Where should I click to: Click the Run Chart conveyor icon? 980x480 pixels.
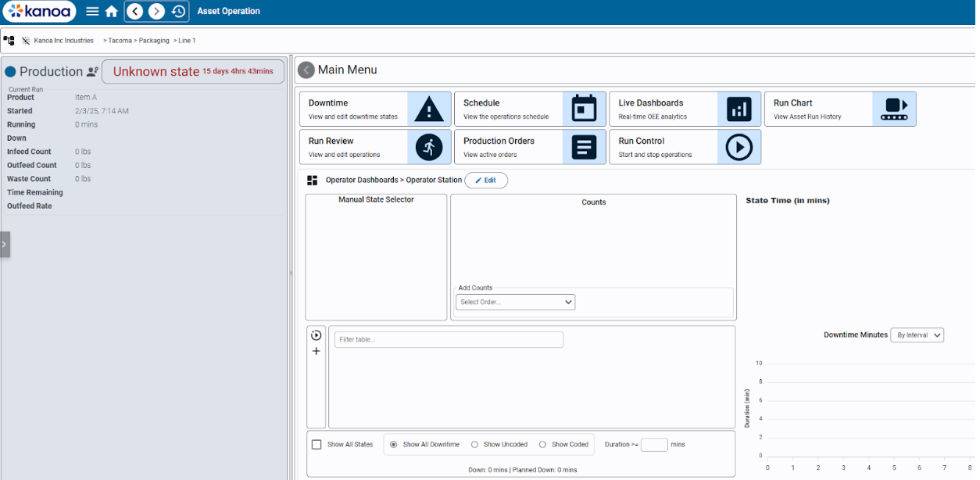(894, 109)
